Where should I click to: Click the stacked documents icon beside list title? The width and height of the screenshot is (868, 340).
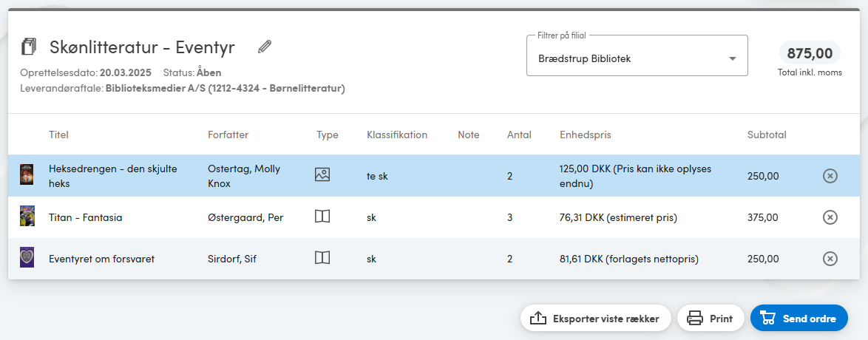pyautogui.click(x=28, y=47)
